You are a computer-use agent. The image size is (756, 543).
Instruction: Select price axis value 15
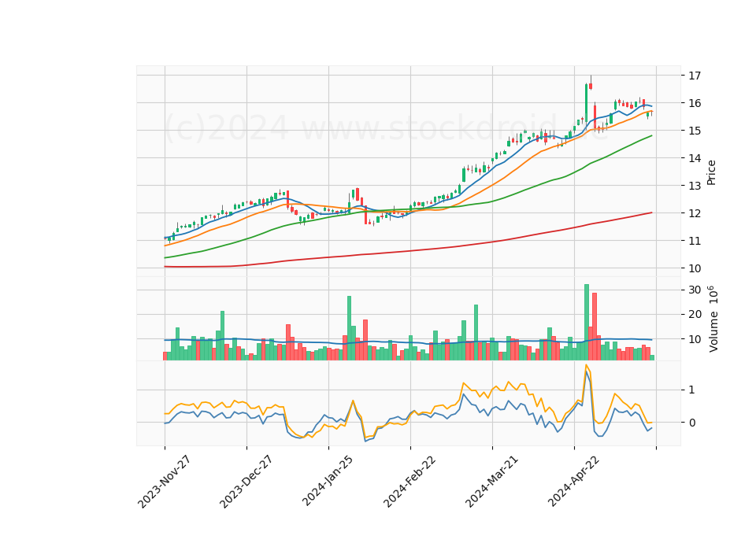tap(695, 131)
